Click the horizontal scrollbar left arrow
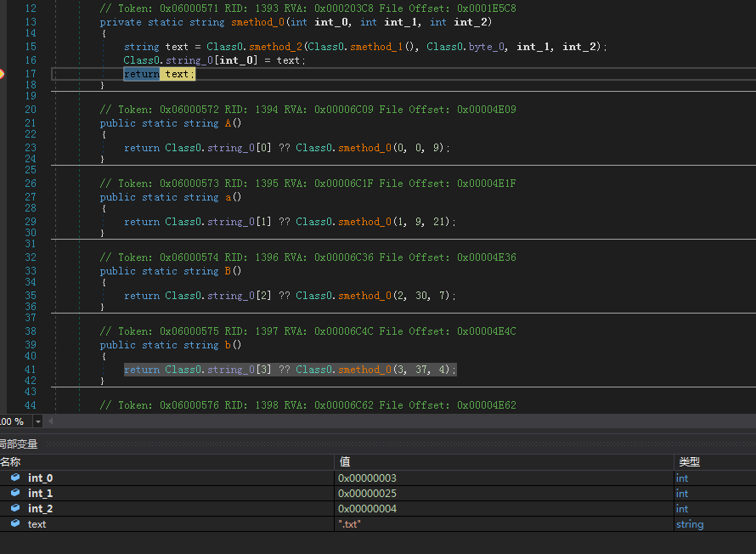 51,421
